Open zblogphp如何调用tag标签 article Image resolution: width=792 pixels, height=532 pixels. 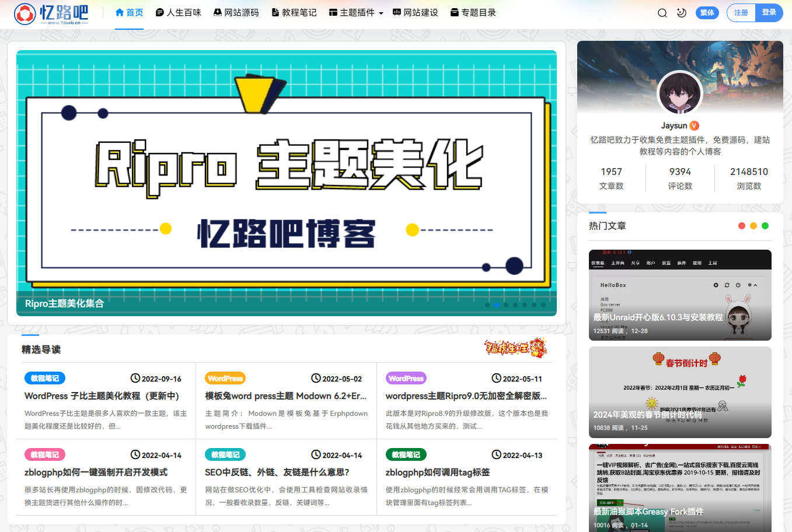point(438,472)
